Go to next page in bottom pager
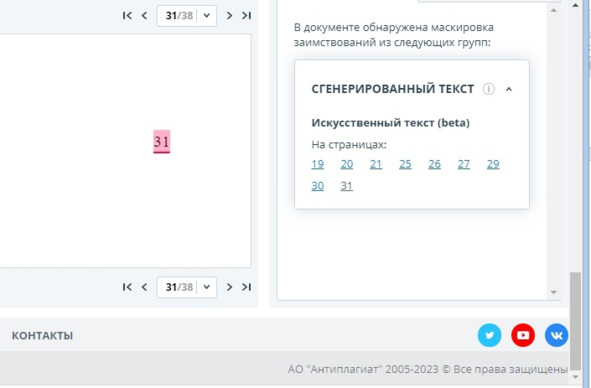The height and width of the screenshot is (388, 591). click(229, 287)
